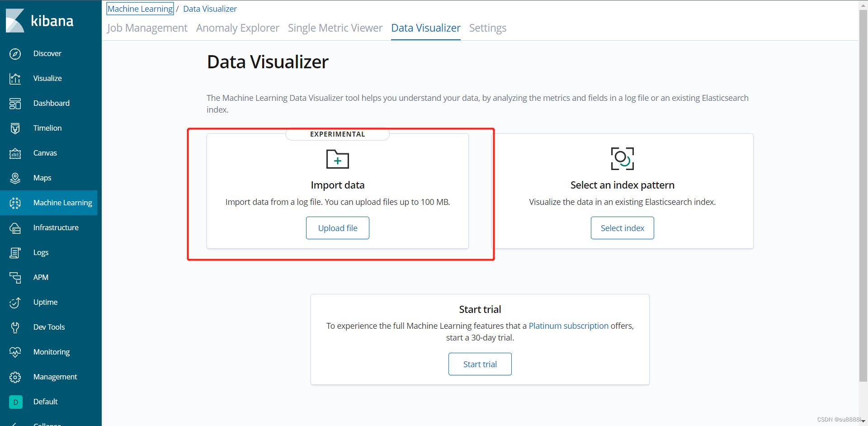Open the Settings tab
This screenshot has width=868, height=426.
[x=488, y=28]
